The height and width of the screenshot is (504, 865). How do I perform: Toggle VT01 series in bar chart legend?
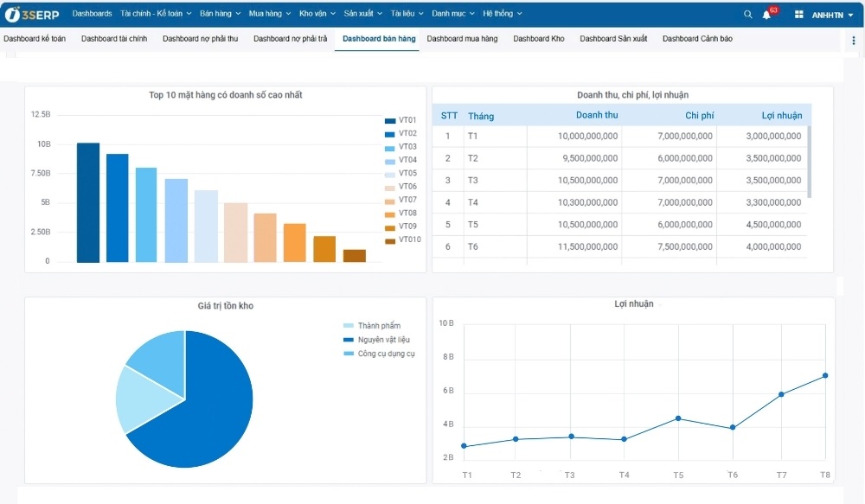coord(401,120)
